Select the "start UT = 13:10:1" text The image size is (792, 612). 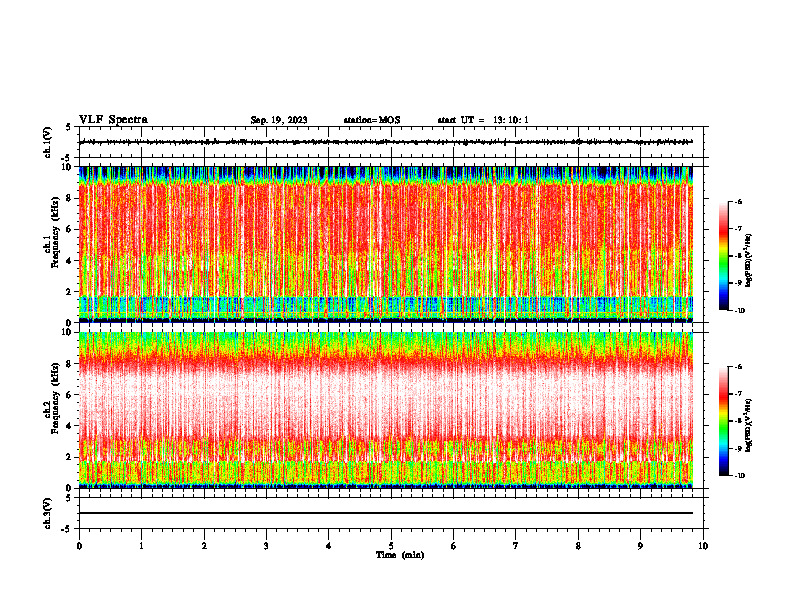[x=483, y=120]
